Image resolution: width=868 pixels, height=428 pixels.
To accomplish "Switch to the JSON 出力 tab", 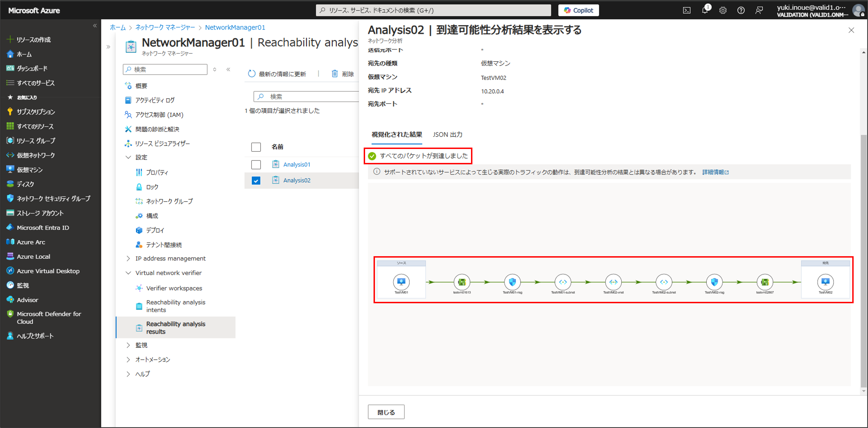I will coord(447,135).
